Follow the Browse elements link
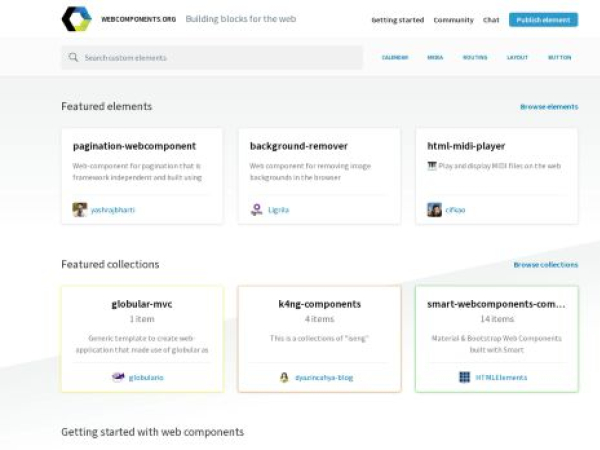The width and height of the screenshot is (600, 450). [549, 107]
